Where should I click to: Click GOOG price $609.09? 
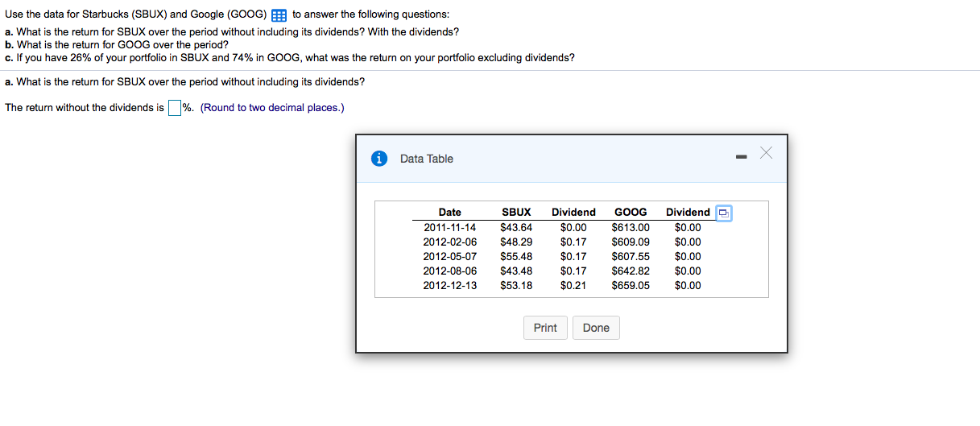631,242
